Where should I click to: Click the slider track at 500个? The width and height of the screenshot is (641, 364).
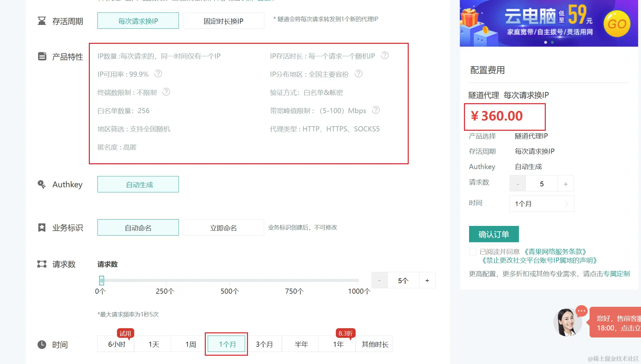[229, 280]
